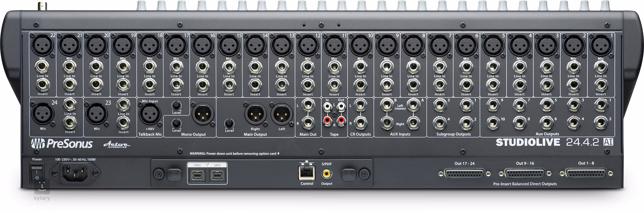
Task: Click the Main Out L quarter-inch jack
Action: [x=308, y=105]
